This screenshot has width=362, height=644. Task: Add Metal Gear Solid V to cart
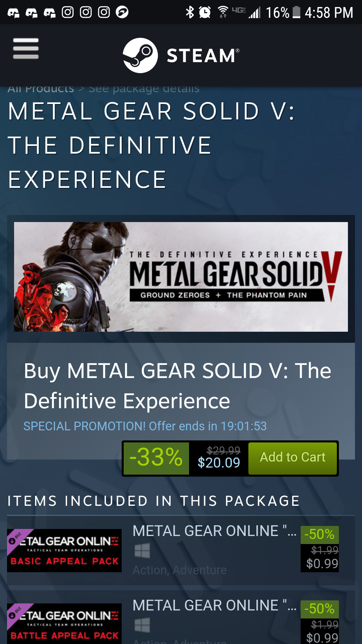[x=292, y=458]
